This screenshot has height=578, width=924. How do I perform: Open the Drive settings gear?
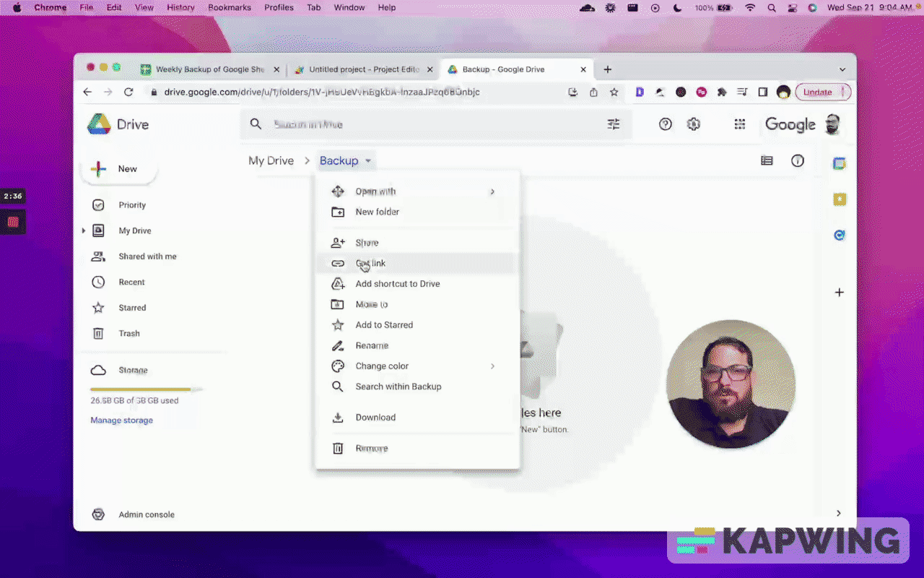(x=694, y=124)
